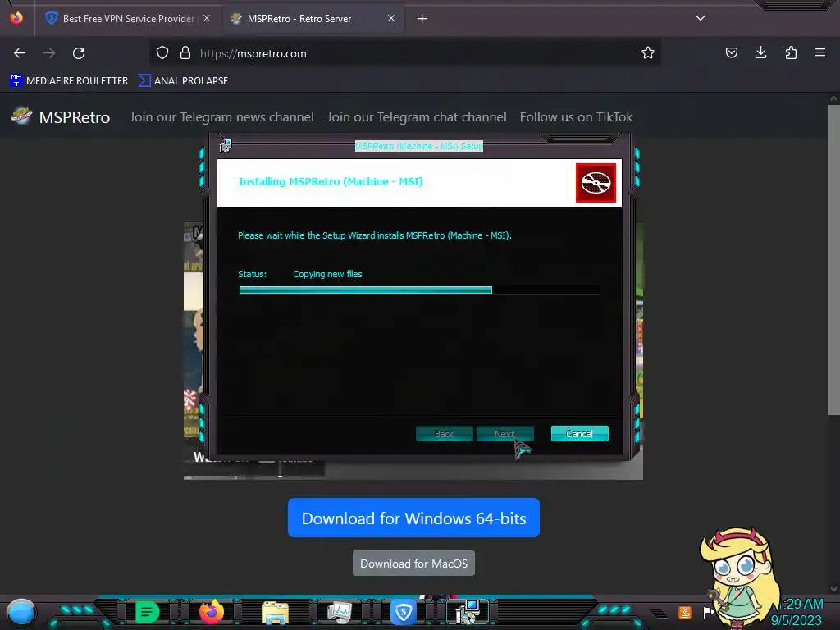Image resolution: width=840 pixels, height=630 pixels.
Task: Open the green Spotify-like taskbar app
Action: coord(147,612)
